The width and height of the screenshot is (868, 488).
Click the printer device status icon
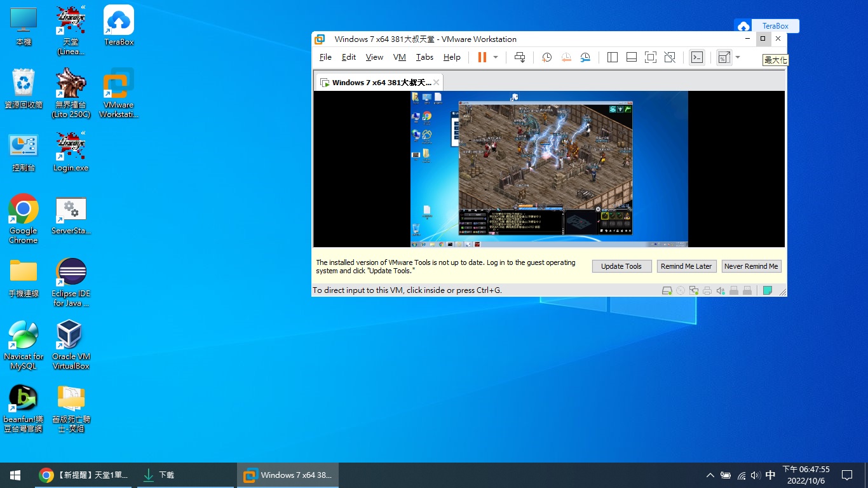tap(707, 290)
